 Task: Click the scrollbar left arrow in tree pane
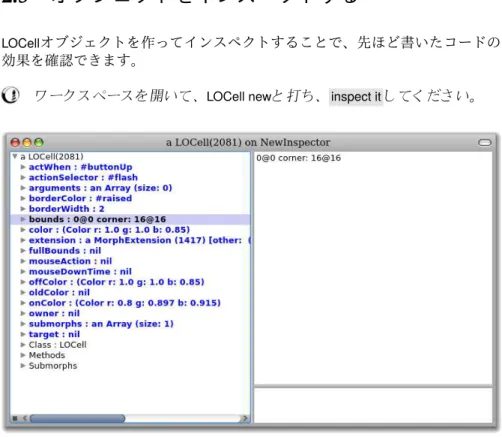(x=24, y=418)
